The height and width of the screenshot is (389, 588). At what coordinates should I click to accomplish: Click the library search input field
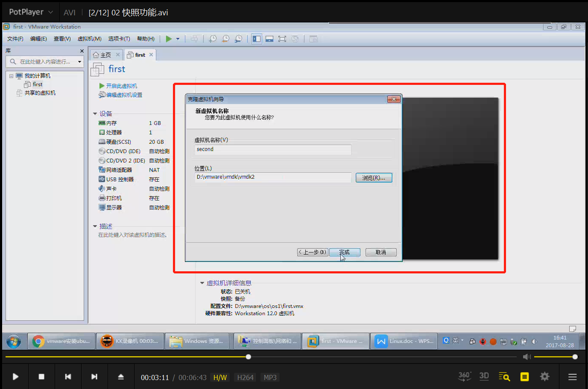coord(45,62)
